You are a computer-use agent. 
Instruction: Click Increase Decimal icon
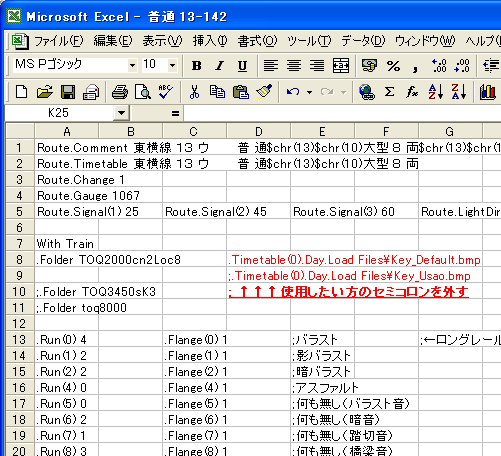click(x=439, y=65)
